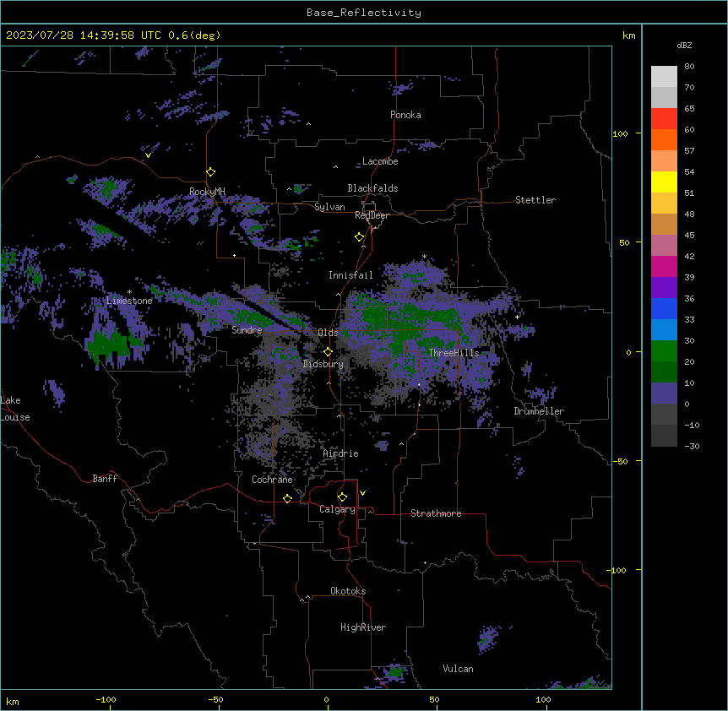The width and height of the screenshot is (728, 711).
Task: Click the Sylvan label
Action: click(x=329, y=207)
